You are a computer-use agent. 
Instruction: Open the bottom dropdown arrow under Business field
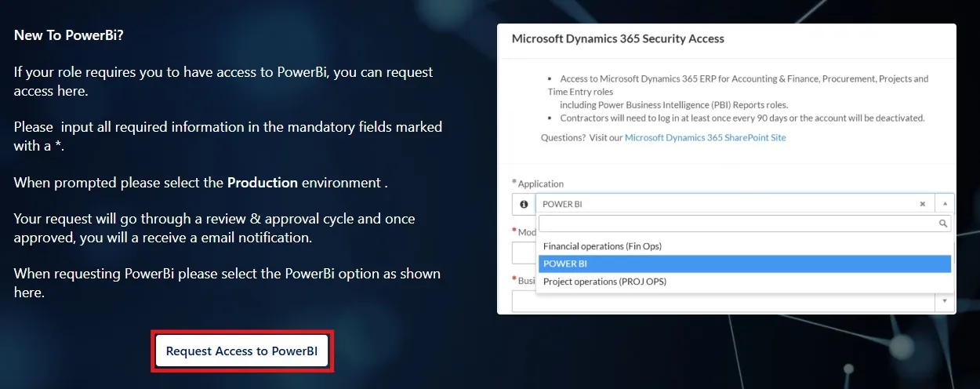click(x=944, y=301)
